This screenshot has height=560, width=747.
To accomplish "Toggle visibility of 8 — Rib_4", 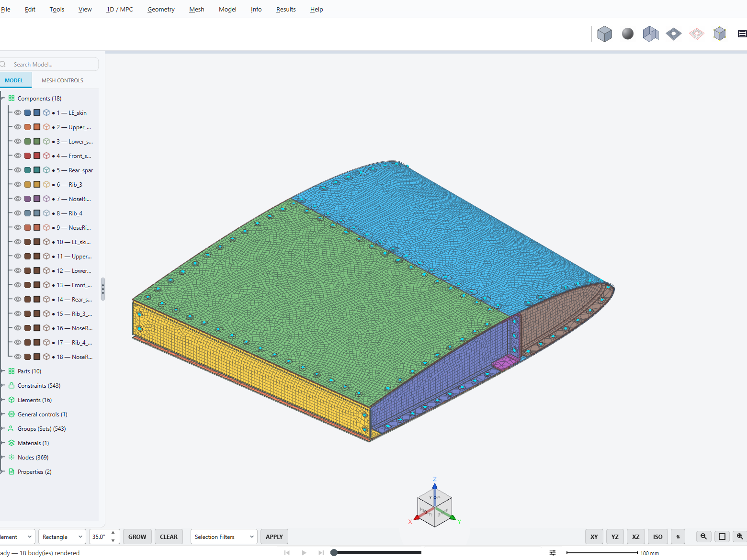I will (x=18, y=213).
